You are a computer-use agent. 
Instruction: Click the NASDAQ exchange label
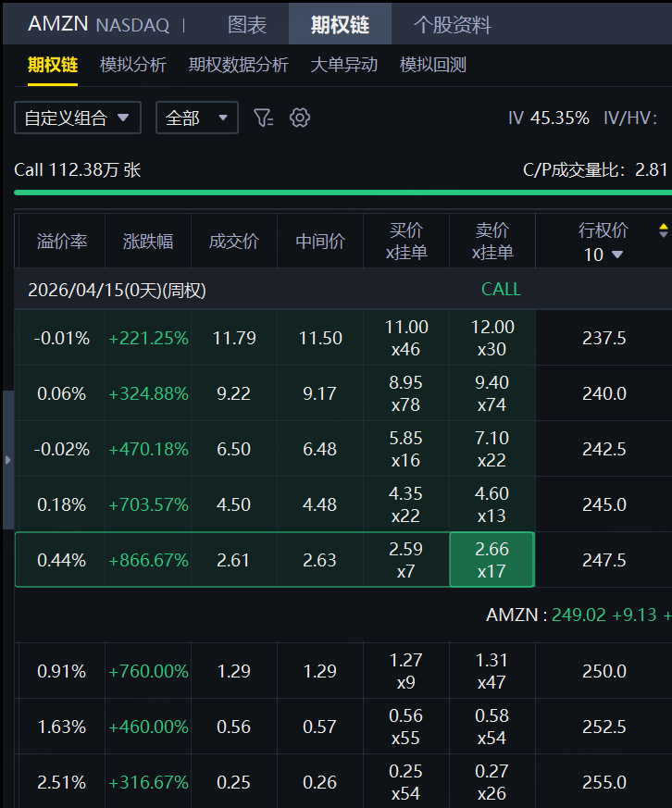(x=133, y=25)
